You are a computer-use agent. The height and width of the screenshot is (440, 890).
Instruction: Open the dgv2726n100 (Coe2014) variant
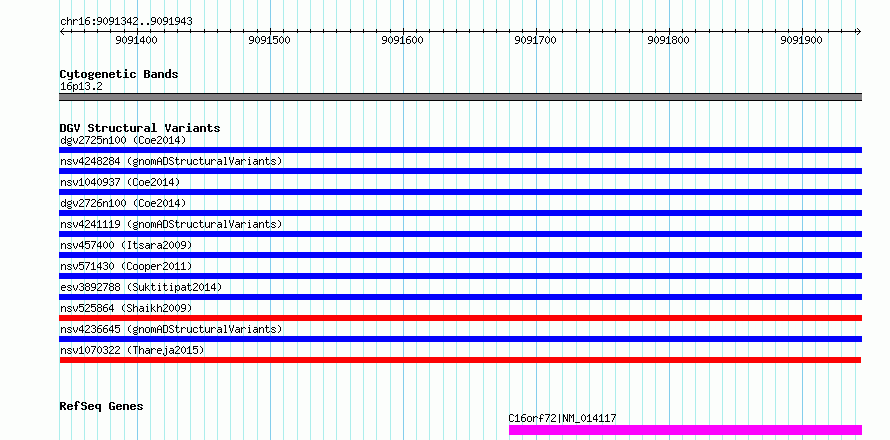click(x=123, y=203)
